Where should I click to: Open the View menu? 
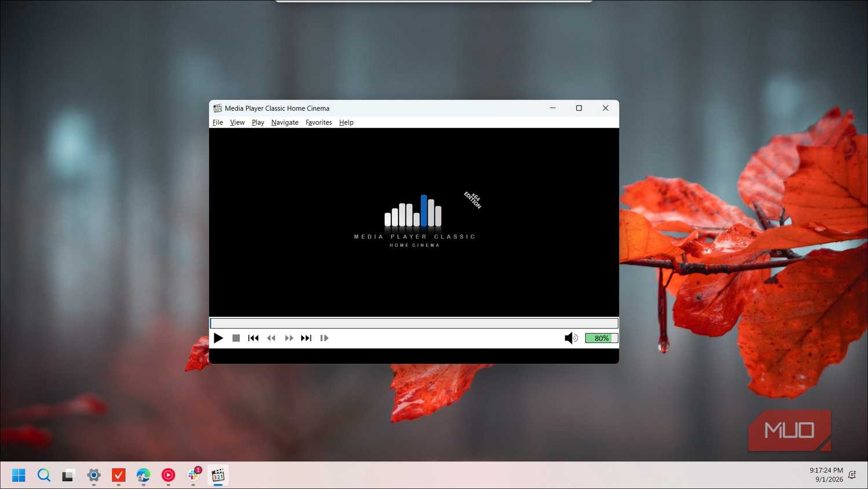coord(237,122)
